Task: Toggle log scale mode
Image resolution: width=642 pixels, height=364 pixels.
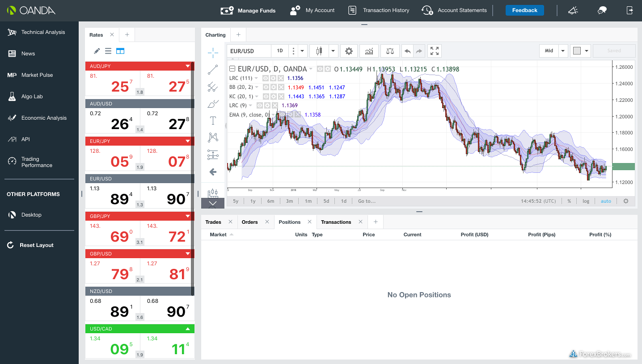Action: pos(586,201)
